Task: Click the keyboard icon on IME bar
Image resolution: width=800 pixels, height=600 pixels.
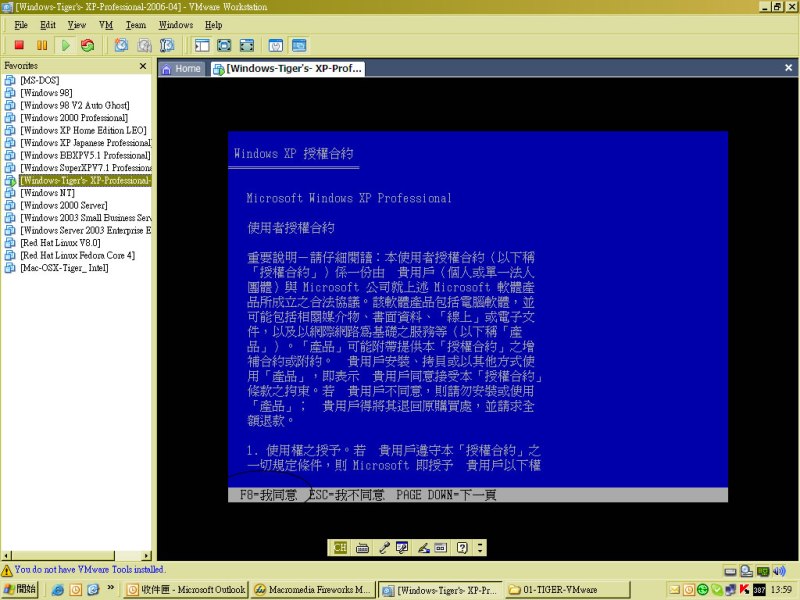Action: pos(362,548)
